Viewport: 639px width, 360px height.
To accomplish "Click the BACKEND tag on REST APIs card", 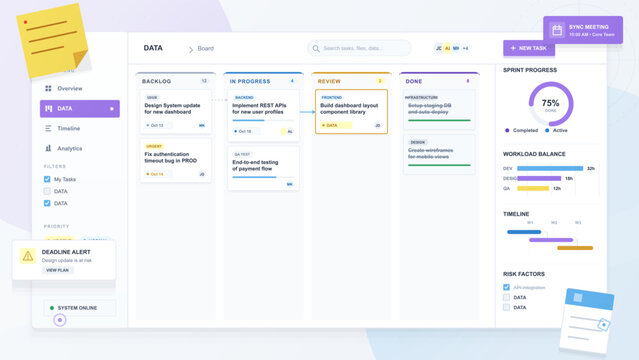I will point(244,97).
